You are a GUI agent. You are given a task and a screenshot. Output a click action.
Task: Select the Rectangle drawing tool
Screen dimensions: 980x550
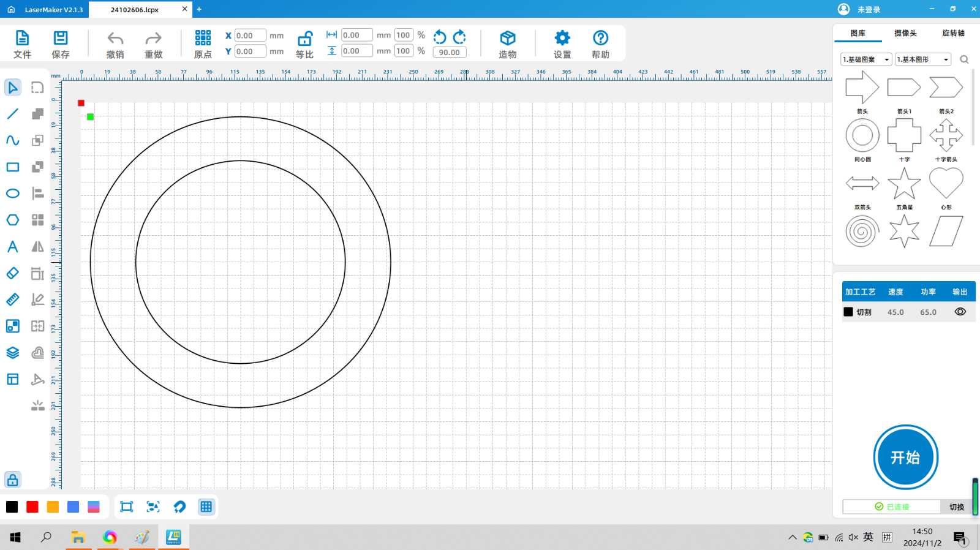pyautogui.click(x=13, y=167)
